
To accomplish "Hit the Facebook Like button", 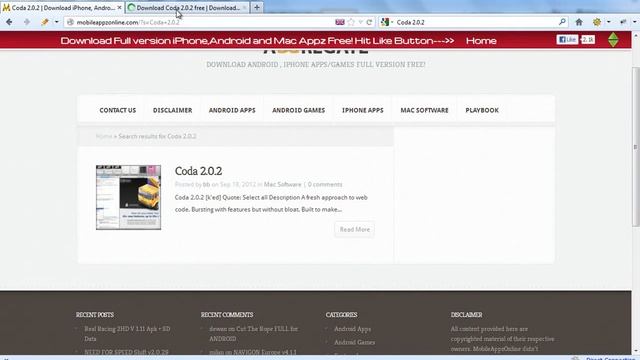I will pos(567,40).
